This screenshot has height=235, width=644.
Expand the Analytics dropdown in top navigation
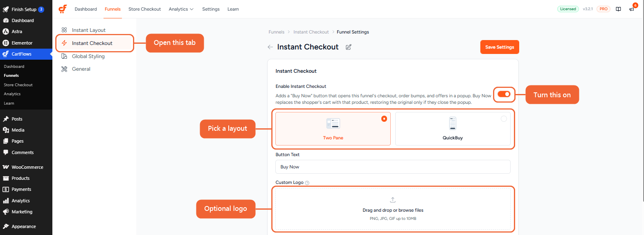(181, 9)
